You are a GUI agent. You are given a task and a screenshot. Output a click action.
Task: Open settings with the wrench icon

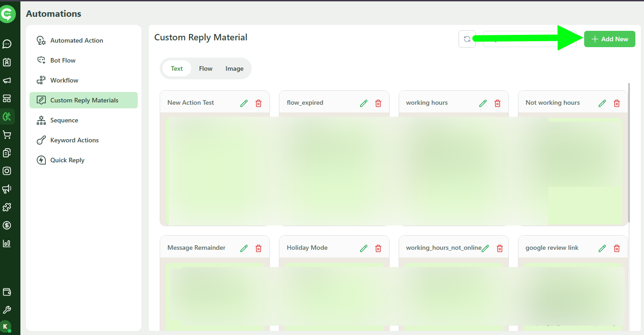(x=7, y=310)
